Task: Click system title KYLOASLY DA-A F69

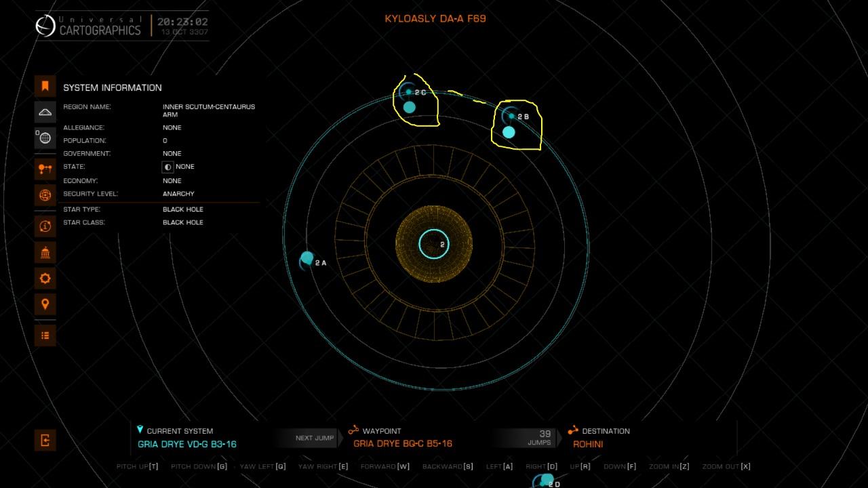Action: (x=435, y=19)
